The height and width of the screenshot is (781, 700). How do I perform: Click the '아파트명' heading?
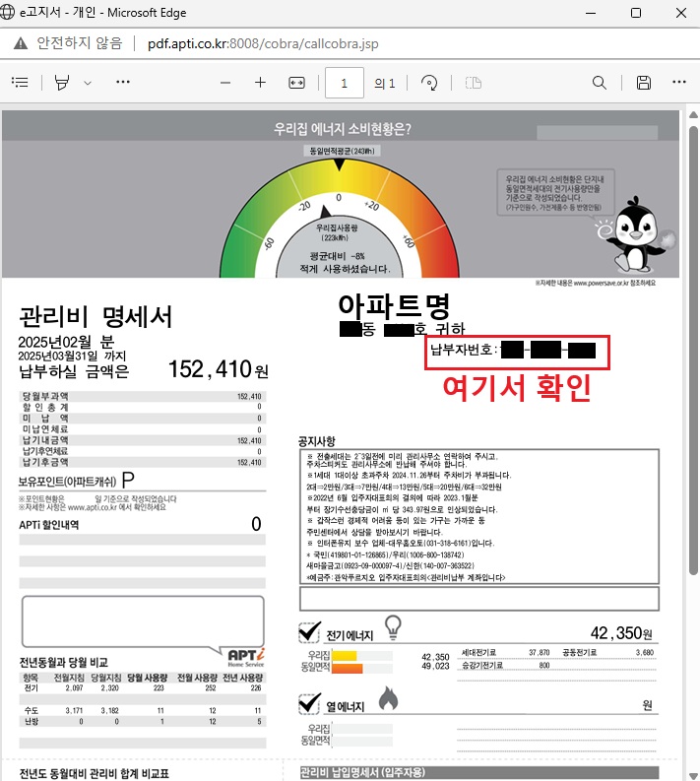tap(394, 305)
